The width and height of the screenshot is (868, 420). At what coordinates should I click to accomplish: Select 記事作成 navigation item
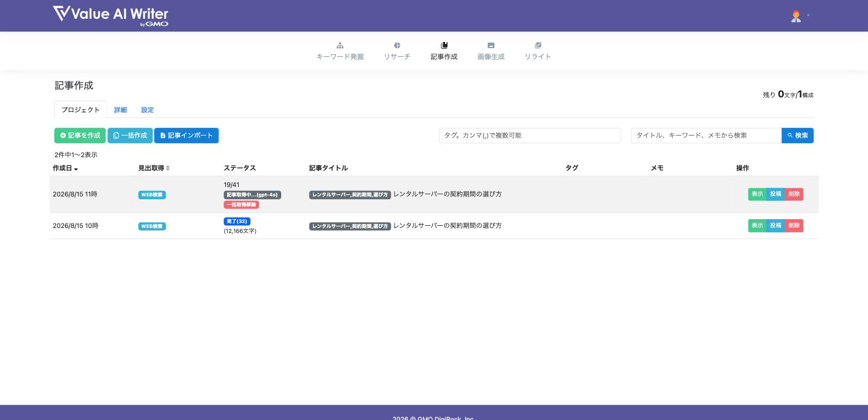point(444,51)
